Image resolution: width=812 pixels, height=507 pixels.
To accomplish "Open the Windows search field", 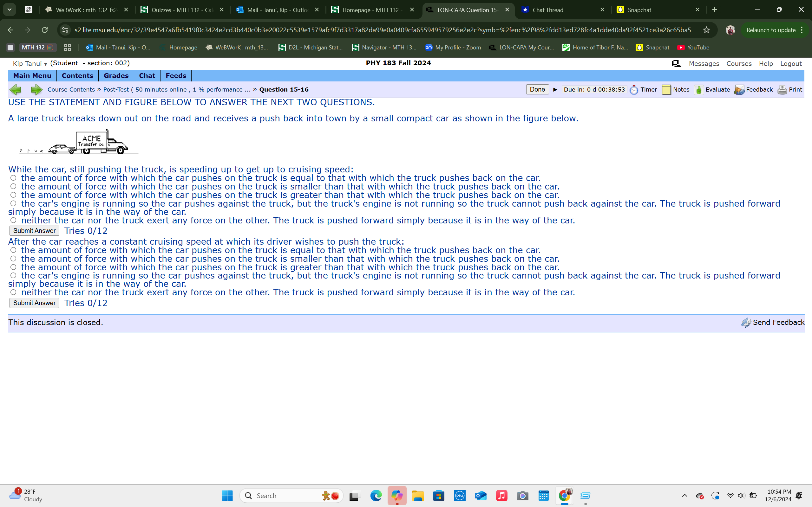I will pyautogui.click(x=289, y=495).
